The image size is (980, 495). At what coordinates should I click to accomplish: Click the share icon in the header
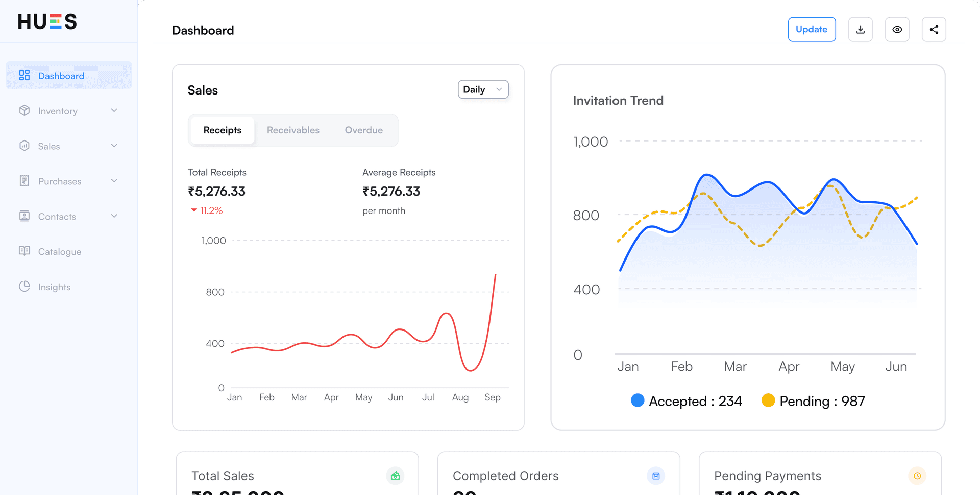click(x=934, y=29)
